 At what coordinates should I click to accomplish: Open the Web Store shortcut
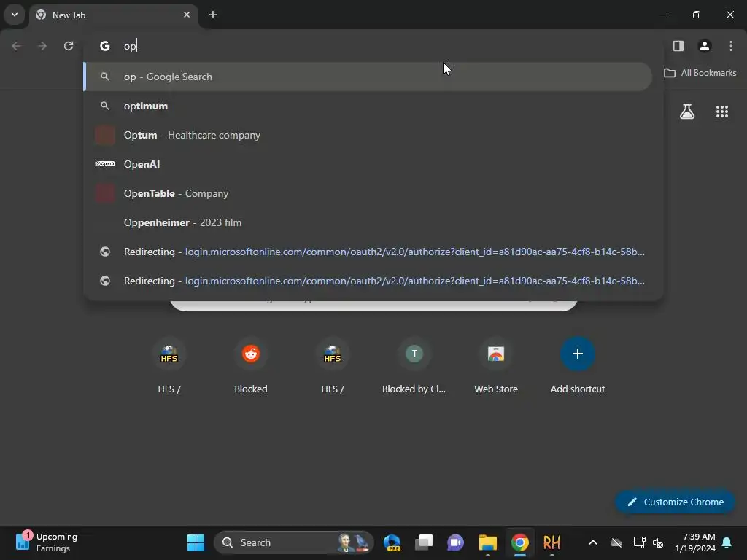coord(496,366)
